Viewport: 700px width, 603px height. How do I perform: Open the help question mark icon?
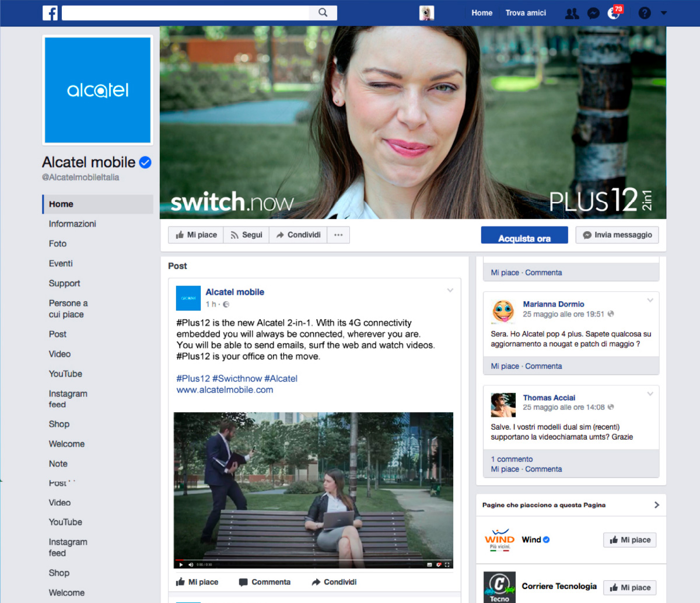(645, 13)
